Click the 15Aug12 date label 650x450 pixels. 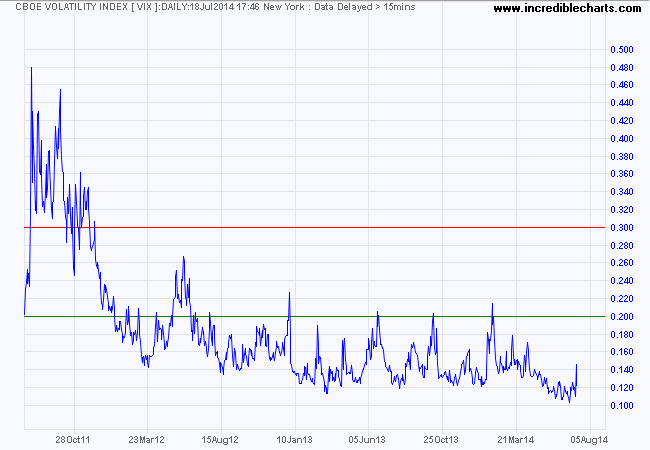220,440
